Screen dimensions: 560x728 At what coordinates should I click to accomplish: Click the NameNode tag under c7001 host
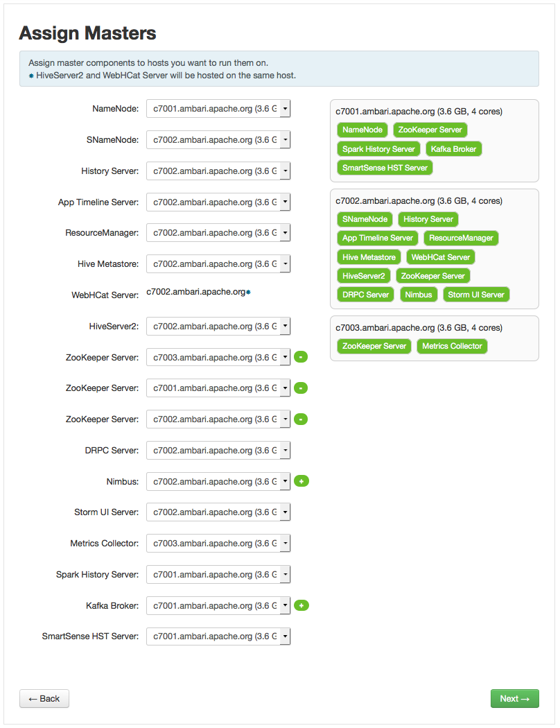pos(362,130)
